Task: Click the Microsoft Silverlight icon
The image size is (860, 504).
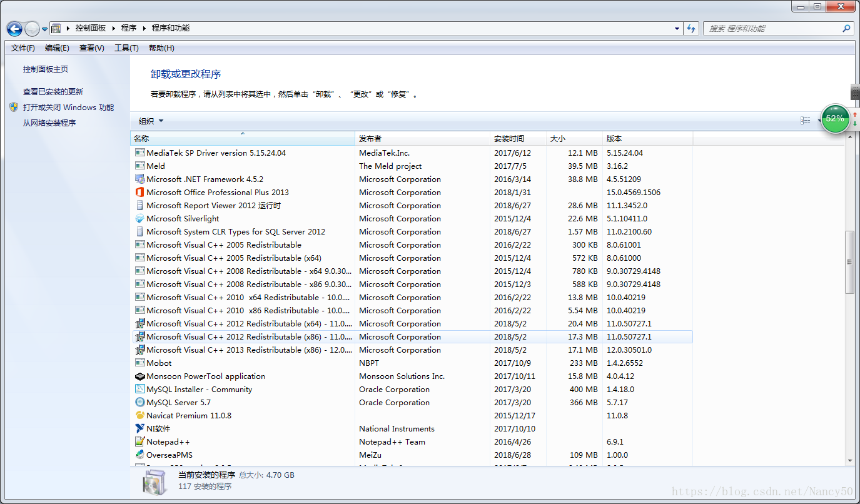Action: coord(140,218)
